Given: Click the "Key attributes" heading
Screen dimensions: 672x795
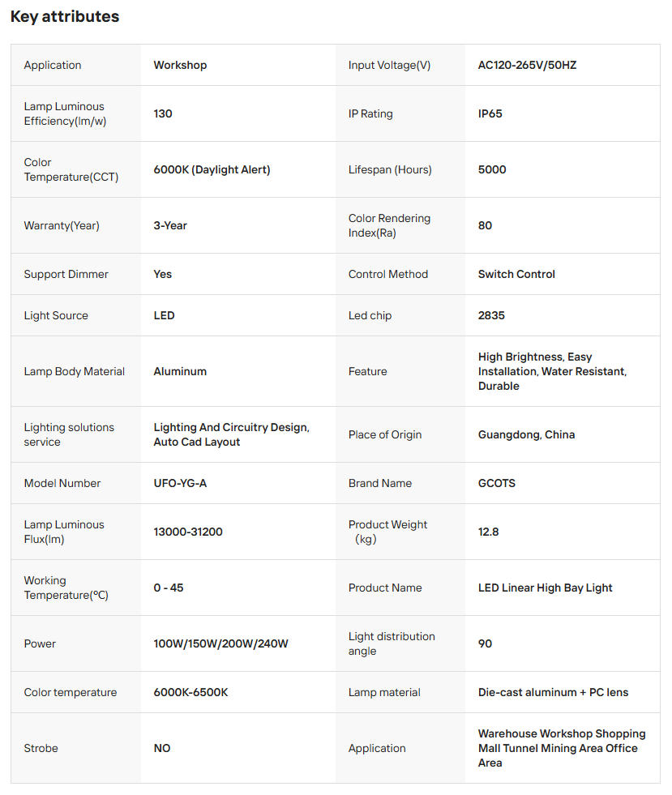Looking at the screenshot, I should click(65, 17).
